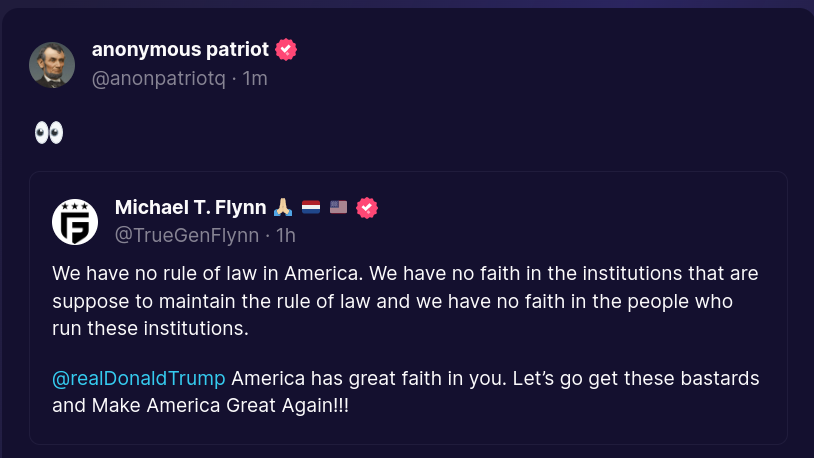Click anonymous patriot's verified badge
The height and width of the screenshot is (458, 814).
coord(286,49)
